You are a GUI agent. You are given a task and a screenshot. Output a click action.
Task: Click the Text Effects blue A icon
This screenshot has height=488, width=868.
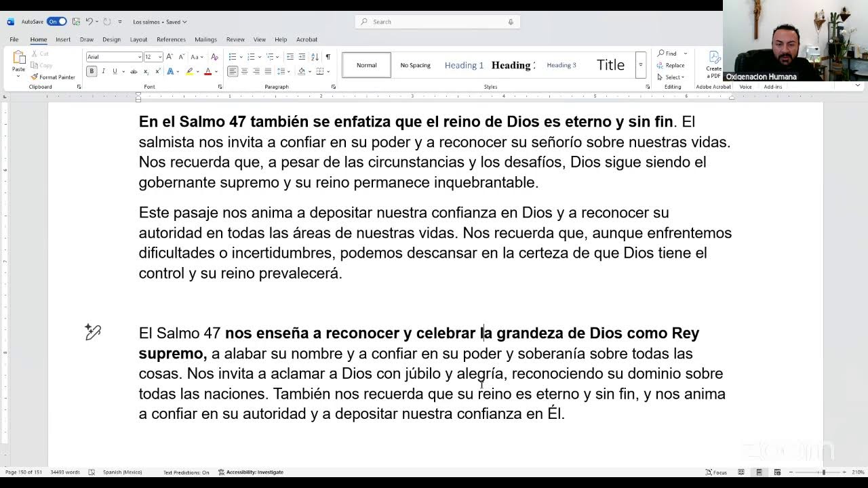(170, 71)
